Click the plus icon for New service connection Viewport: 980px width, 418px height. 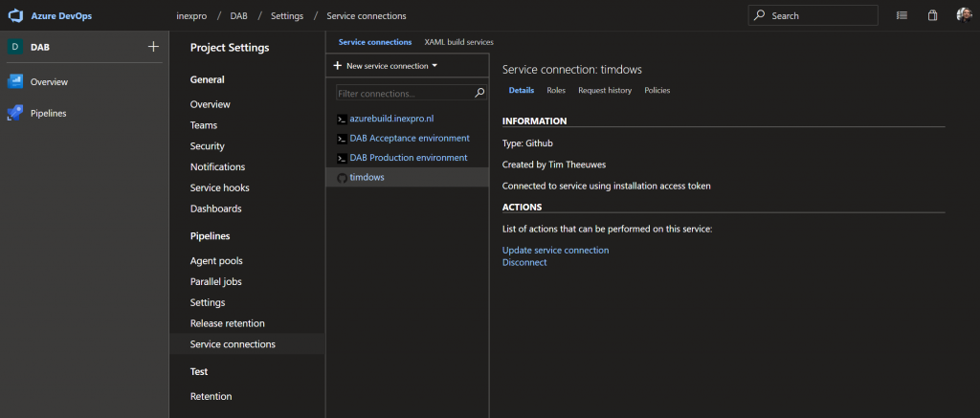tap(338, 66)
